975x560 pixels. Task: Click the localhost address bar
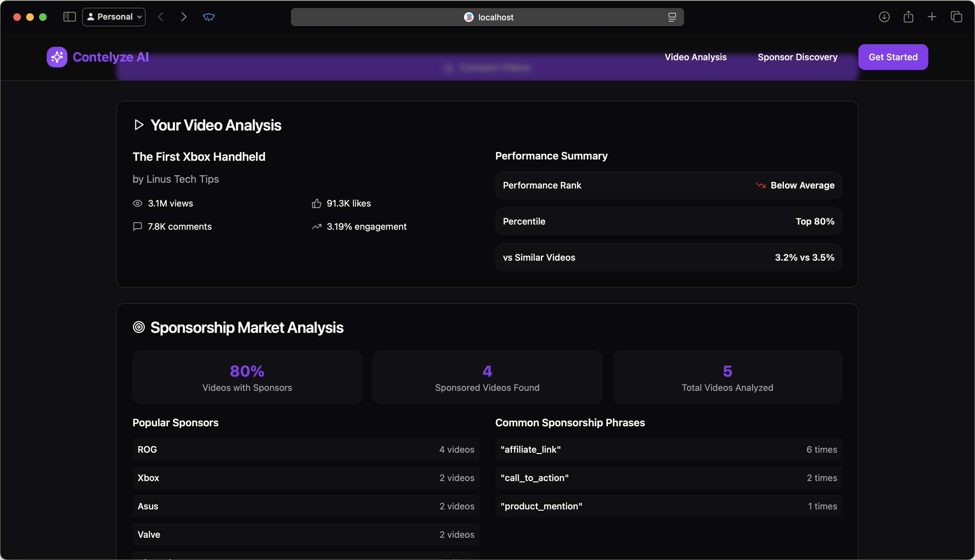tap(487, 17)
